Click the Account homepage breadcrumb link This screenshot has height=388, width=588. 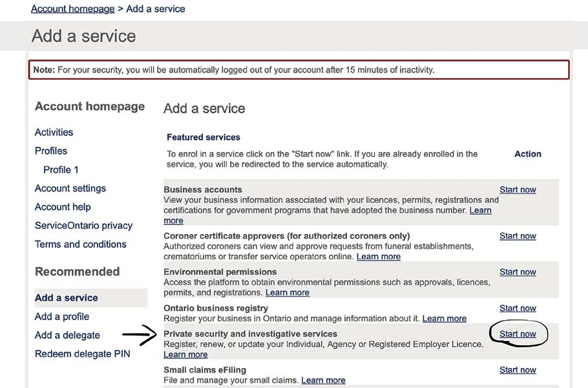pos(72,9)
